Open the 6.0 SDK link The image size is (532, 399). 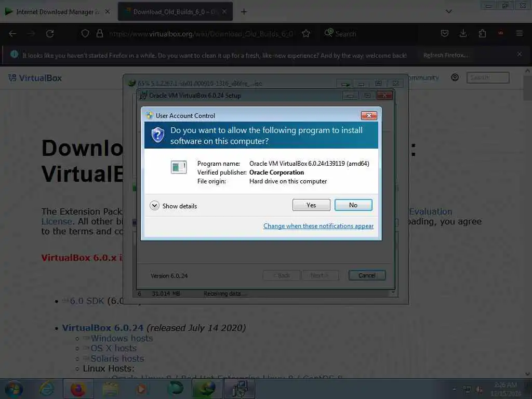[x=87, y=301]
